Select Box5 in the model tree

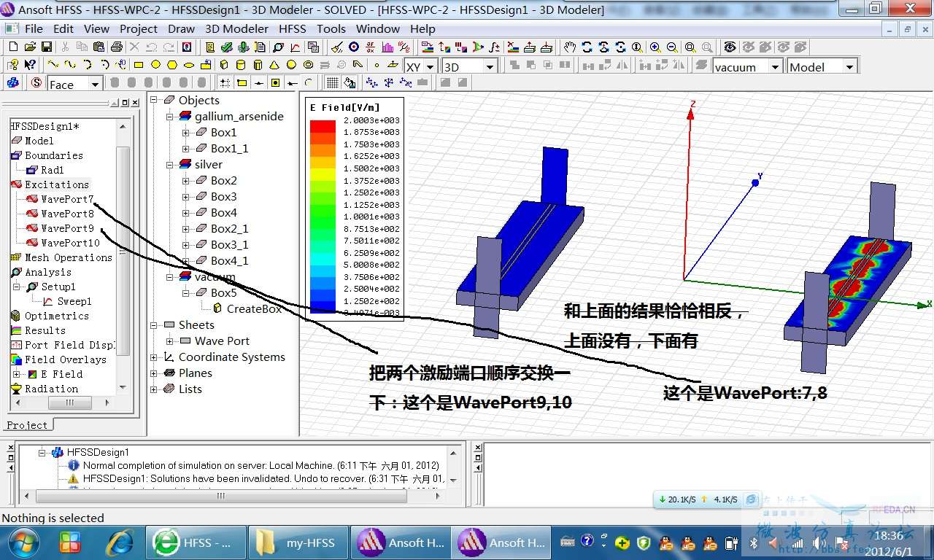[223, 293]
